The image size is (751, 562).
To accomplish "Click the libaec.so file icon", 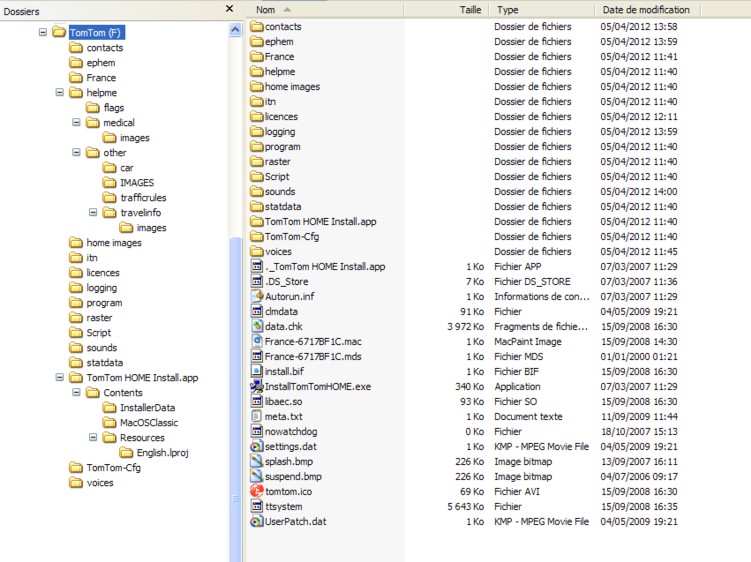I will (x=257, y=401).
